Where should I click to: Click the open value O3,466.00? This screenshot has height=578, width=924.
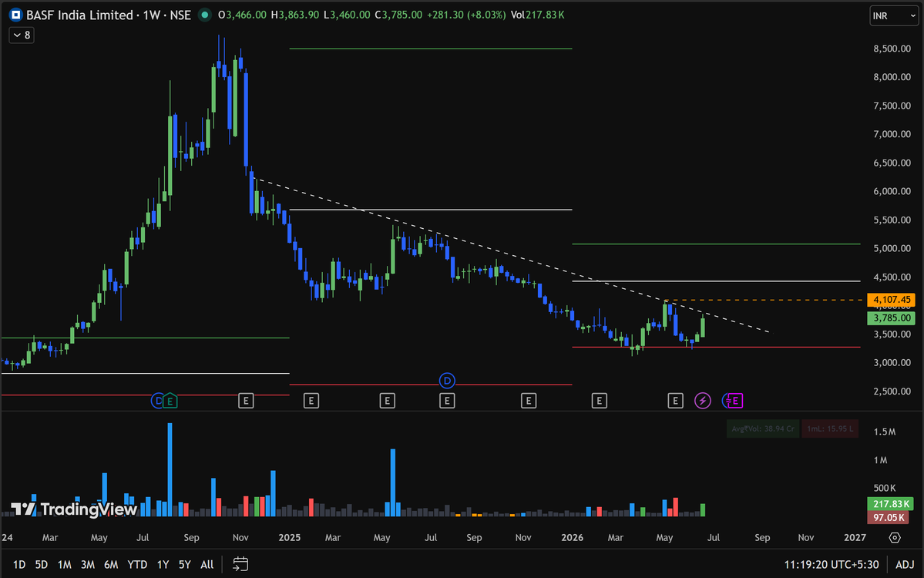[x=242, y=15]
